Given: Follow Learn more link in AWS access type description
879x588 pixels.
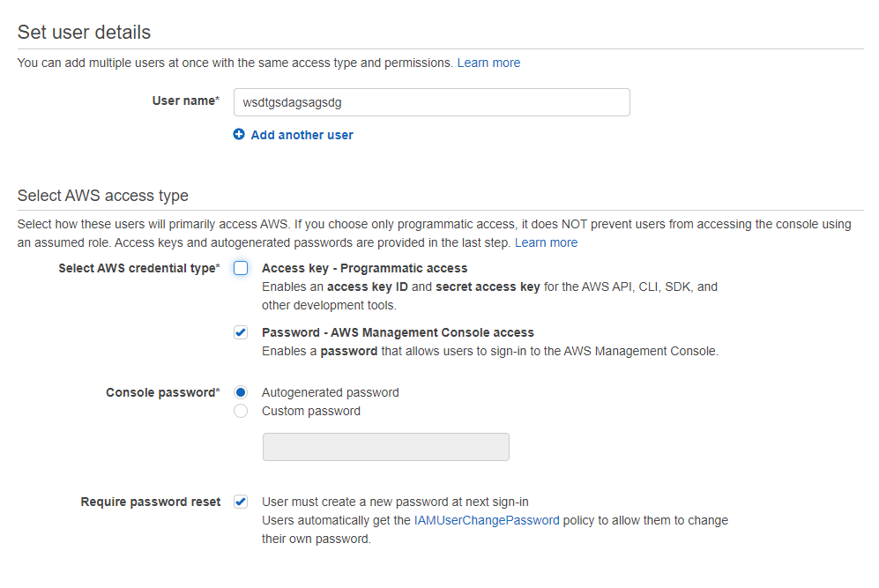Looking at the screenshot, I should coord(546,242).
